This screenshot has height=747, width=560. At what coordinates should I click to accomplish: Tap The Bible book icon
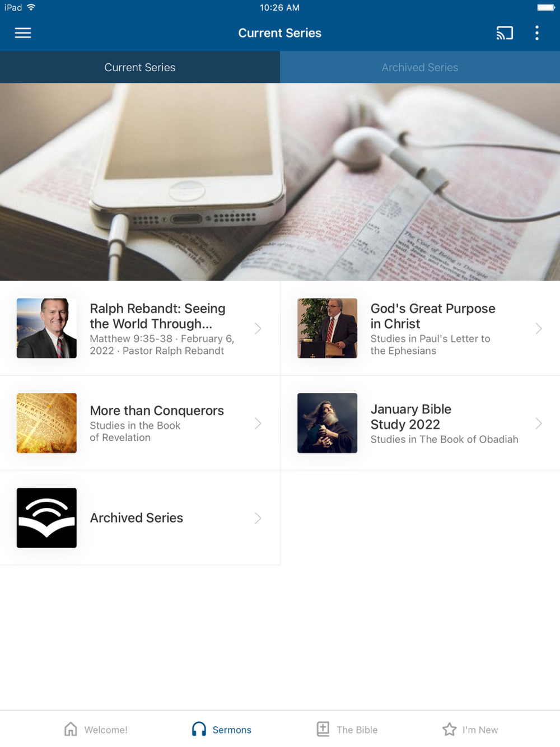(323, 729)
